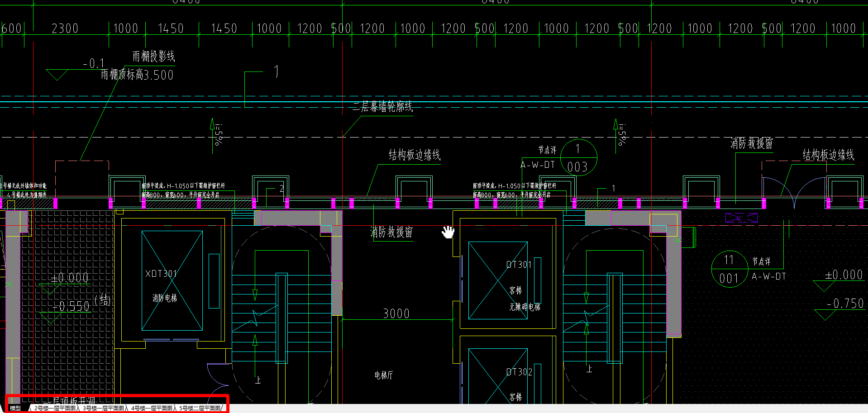Select the DT302 elevator label
Image resolution: width=868 pixels, height=413 pixels.
519,372
